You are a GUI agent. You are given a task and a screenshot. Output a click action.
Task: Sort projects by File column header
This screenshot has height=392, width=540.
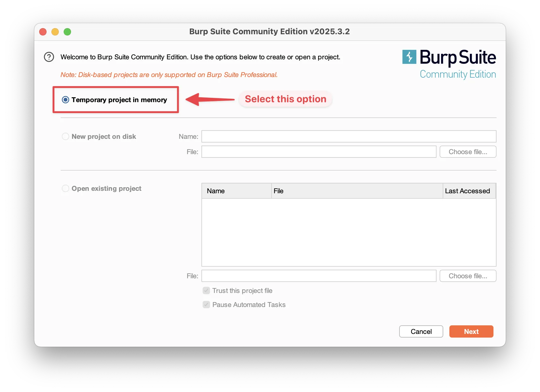(x=357, y=191)
